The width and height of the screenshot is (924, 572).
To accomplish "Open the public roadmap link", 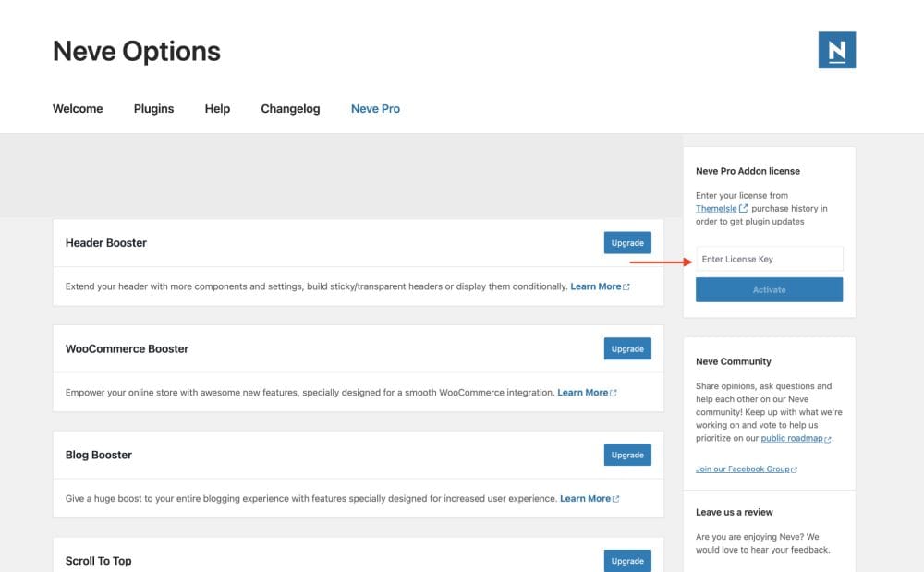I will pyautogui.click(x=792, y=438).
